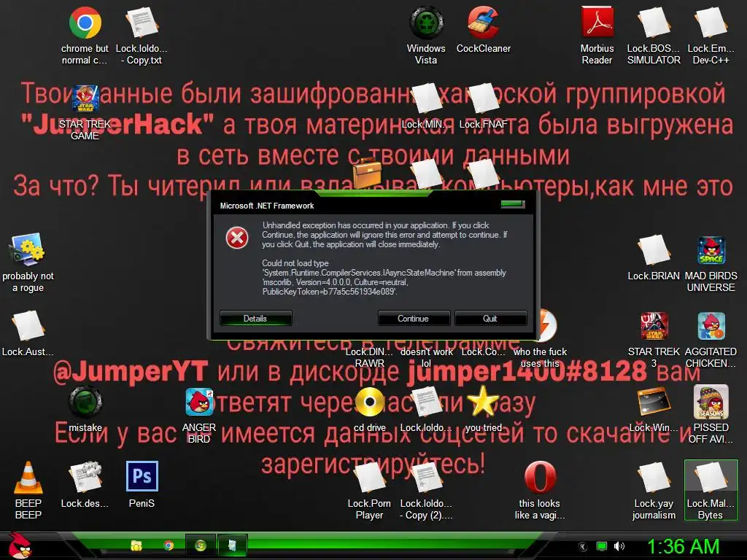
Task: Open the green network tray icon
Action: pyautogui.click(x=602, y=546)
